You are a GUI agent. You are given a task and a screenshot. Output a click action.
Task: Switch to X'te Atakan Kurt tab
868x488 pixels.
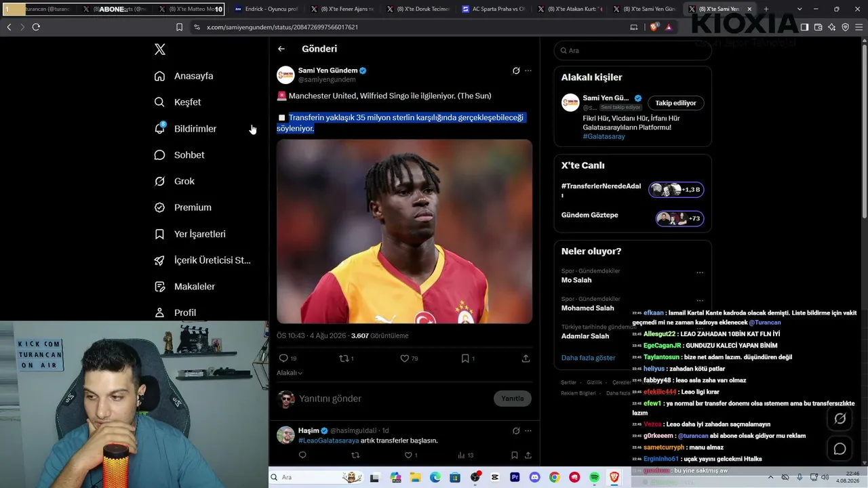point(569,9)
